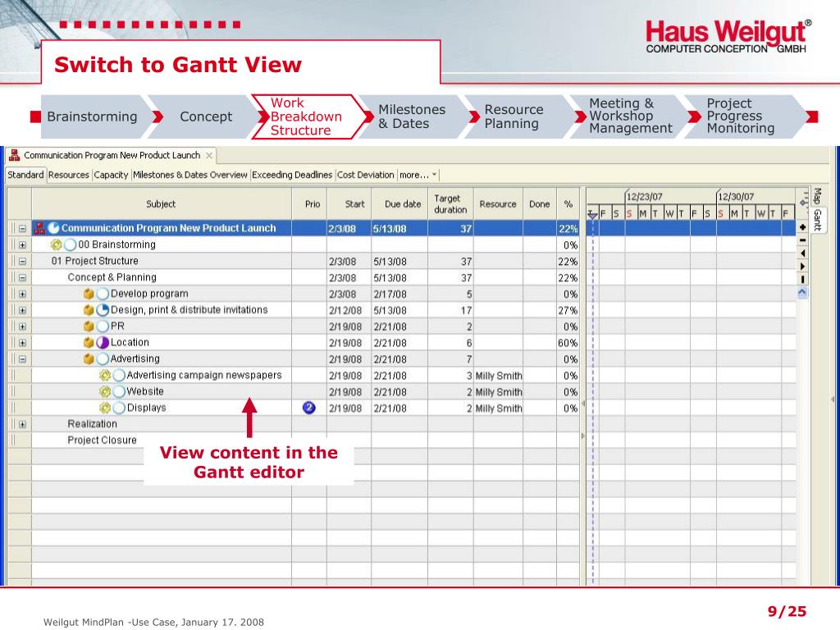
Task: Click the blue collapse chevron in Gantt sidebar
Action: click(802, 293)
